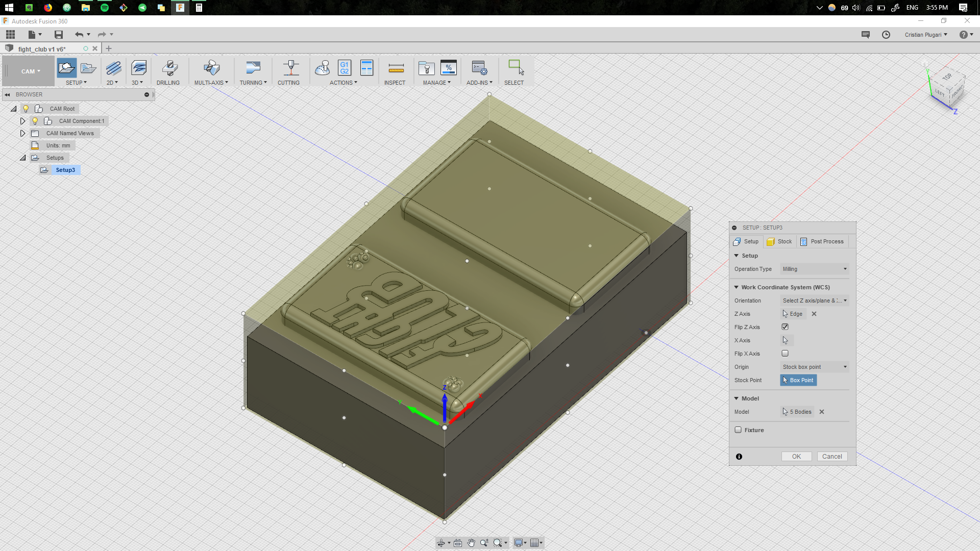Switch to the Post Process tab
This screenshot has width=980, height=551.
click(822, 241)
